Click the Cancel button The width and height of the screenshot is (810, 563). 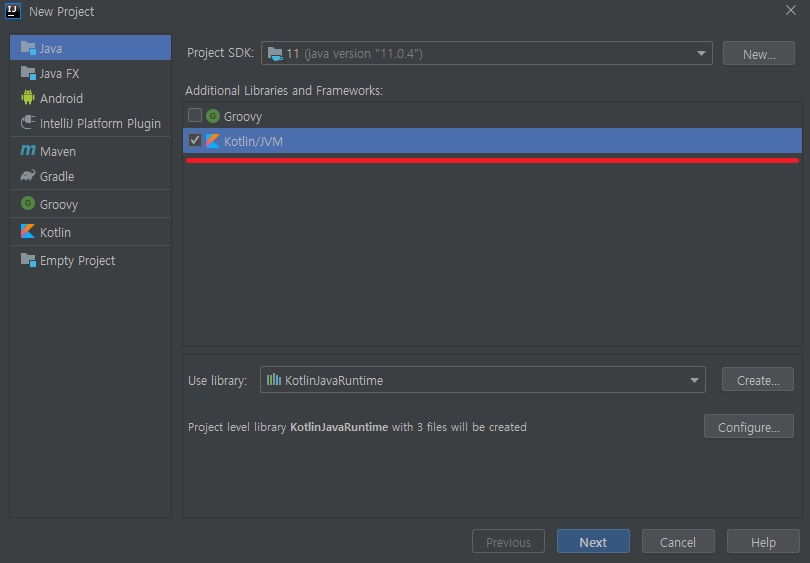678,541
